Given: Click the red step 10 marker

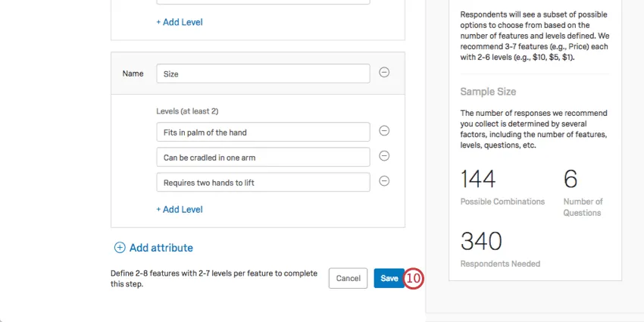Looking at the screenshot, I should pyautogui.click(x=413, y=278).
